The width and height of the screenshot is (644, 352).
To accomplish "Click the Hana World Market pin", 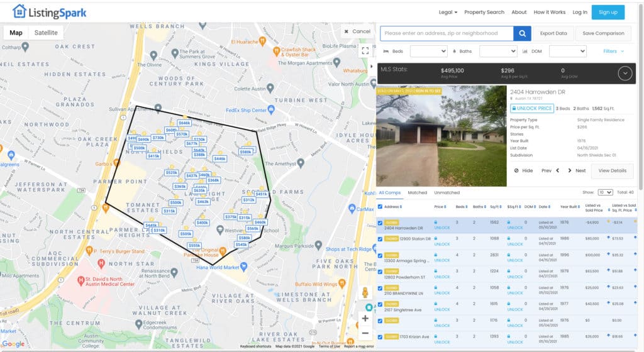I will click(243, 267).
